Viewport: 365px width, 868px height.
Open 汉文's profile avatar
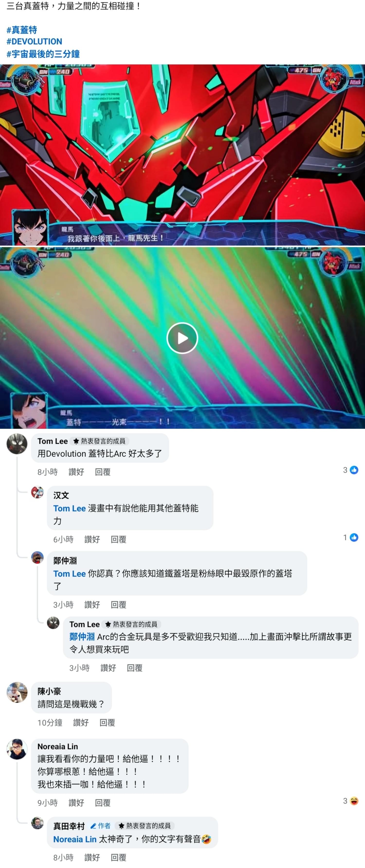37,492
